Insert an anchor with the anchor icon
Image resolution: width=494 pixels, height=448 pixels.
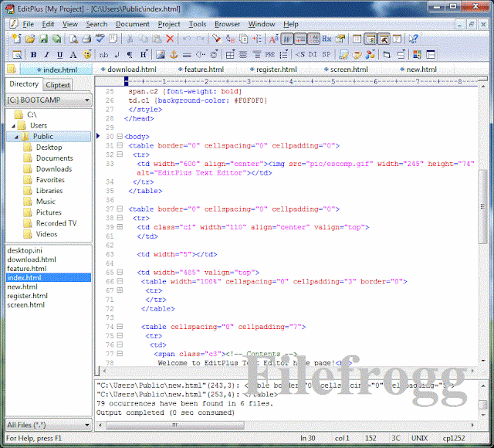pyautogui.click(x=174, y=55)
